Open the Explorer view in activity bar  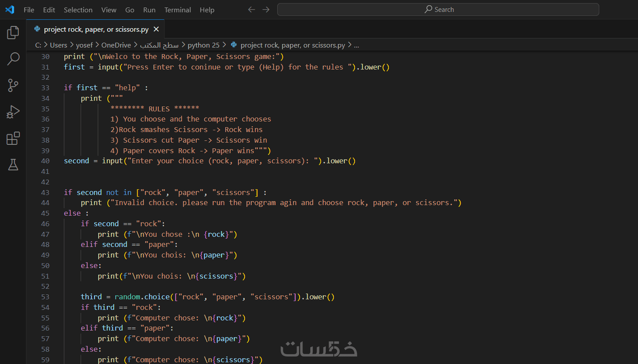coord(13,33)
